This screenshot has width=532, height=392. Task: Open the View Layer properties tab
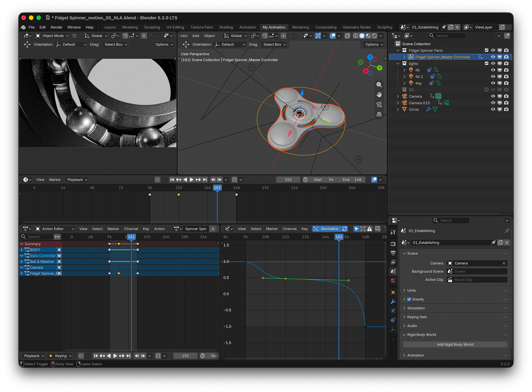tap(393, 262)
